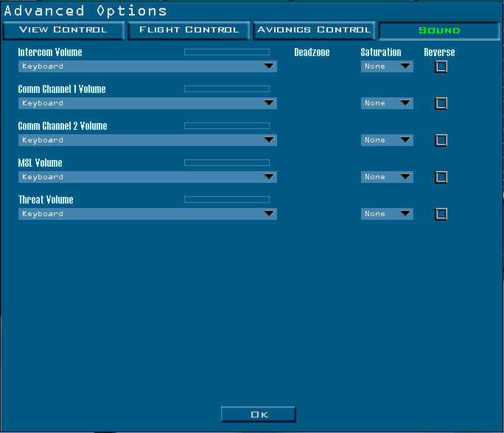Switch to the View Control tab

point(63,30)
